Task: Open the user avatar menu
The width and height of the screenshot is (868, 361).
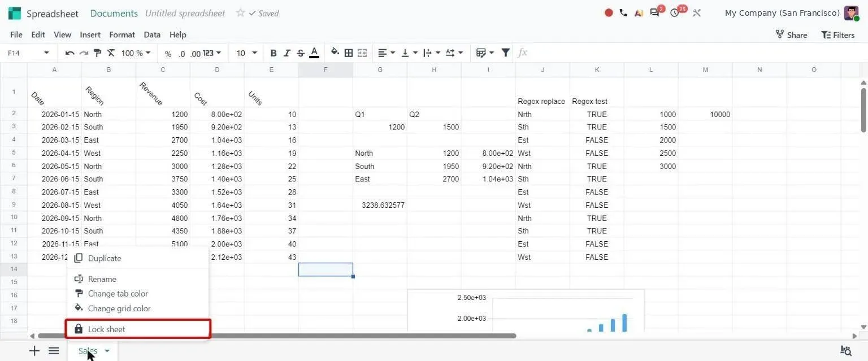Action: [852, 13]
